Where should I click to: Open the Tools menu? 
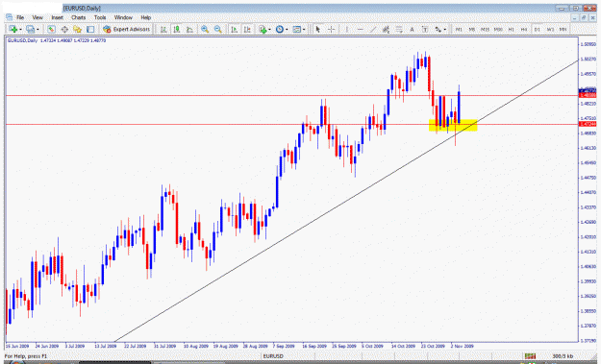point(100,17)
